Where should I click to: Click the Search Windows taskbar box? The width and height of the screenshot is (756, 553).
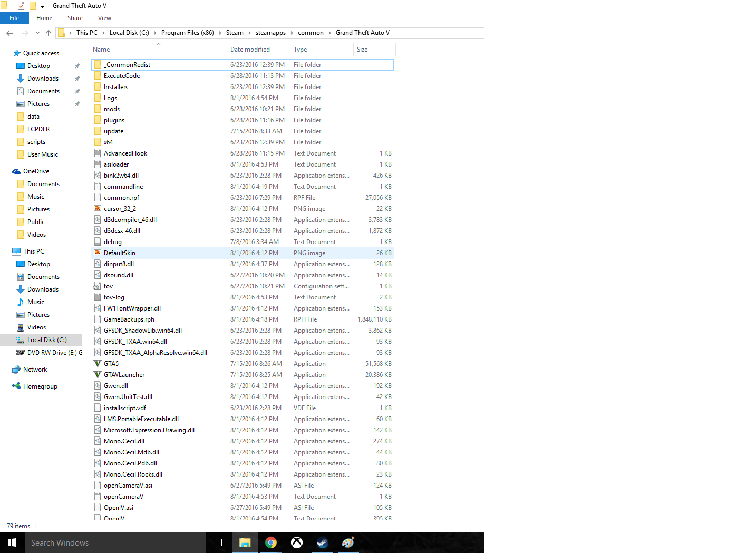pos(115,542)
